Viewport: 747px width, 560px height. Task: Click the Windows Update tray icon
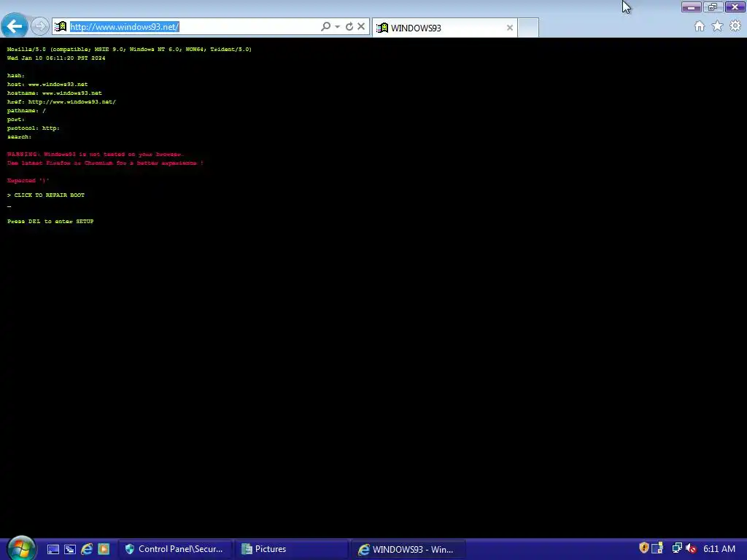[657, 548]
